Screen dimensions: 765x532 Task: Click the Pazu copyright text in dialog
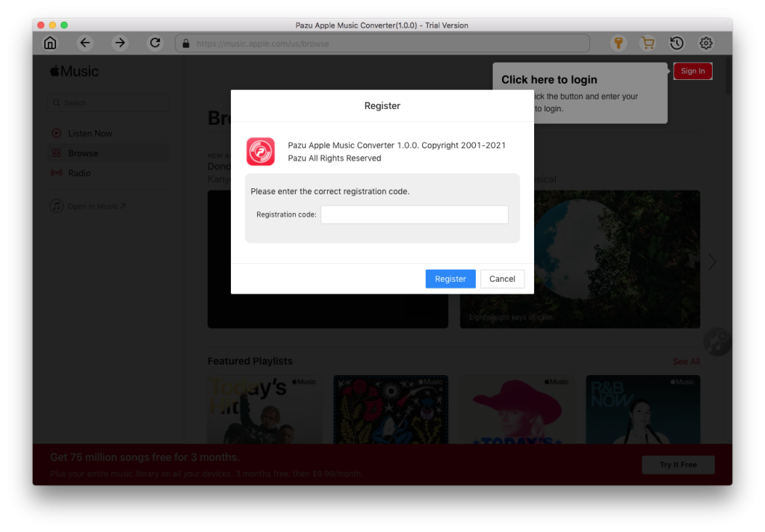tap(397, 152)
